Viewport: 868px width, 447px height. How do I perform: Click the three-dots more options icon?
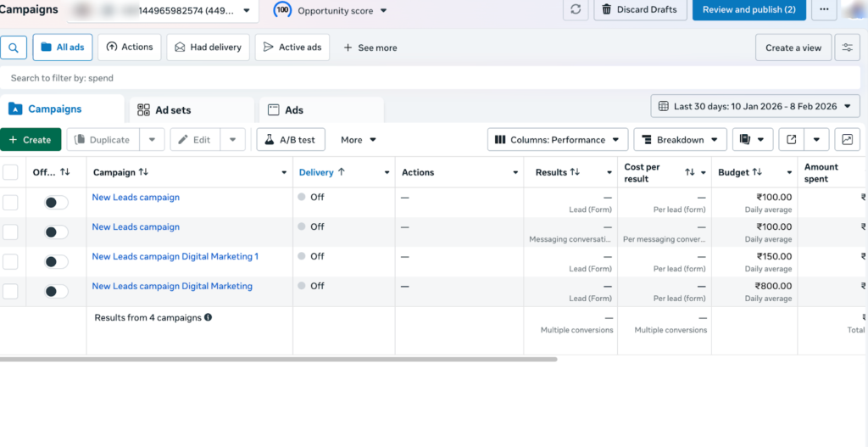click(x=823, y=9)
